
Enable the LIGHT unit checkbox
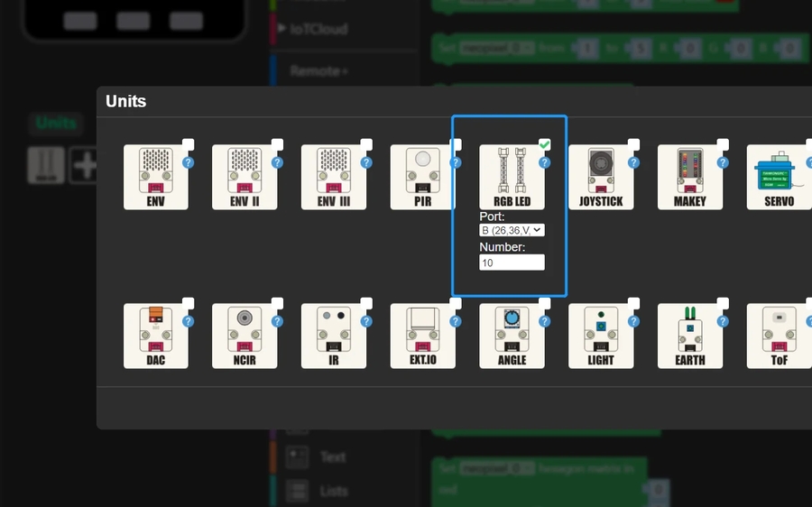click(x=633, y=303)
